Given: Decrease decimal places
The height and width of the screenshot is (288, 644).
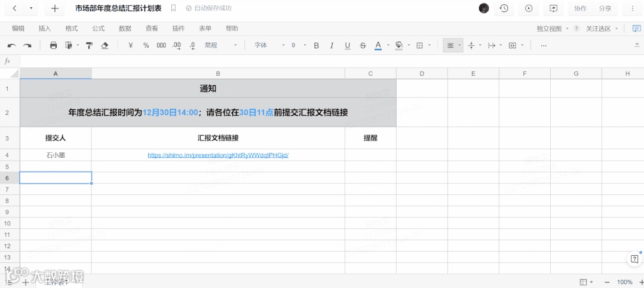Looking at the screenshot, I should [x=192, y=45].
